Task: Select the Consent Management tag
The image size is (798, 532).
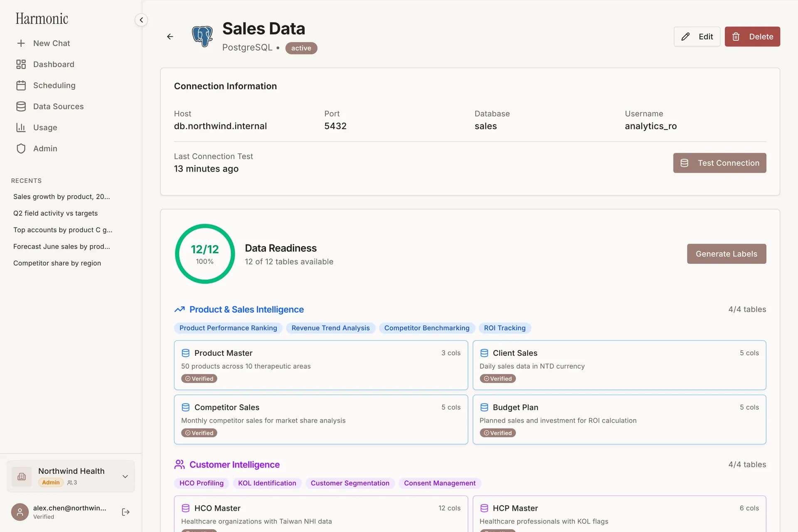Action: point(440,483)
